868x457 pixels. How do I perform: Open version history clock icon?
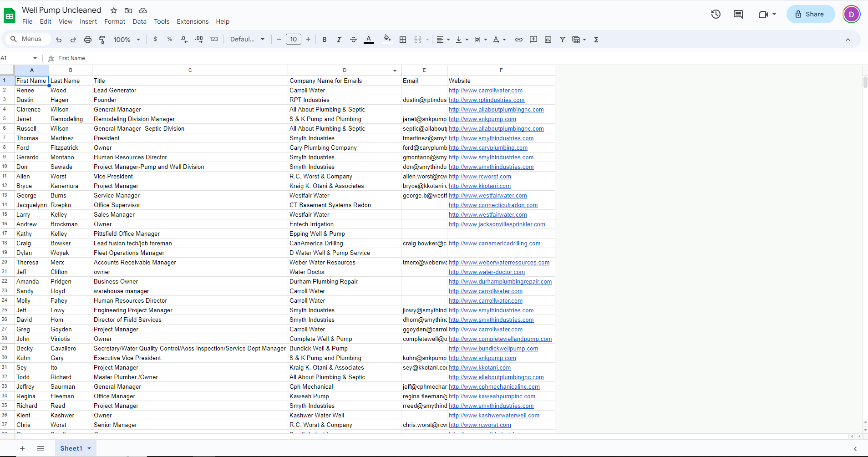click(716, 14)
